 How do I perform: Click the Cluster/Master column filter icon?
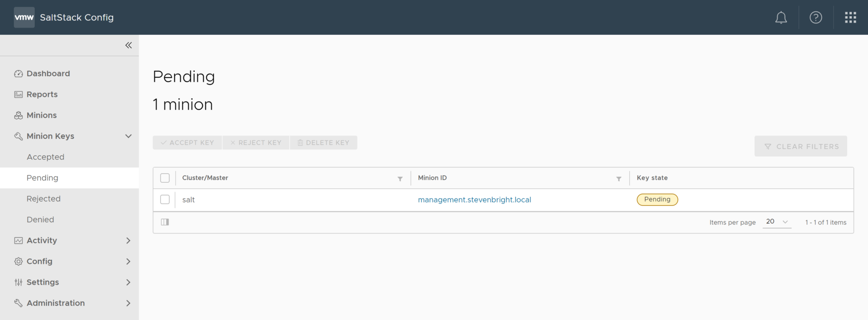tap(400, 179)
